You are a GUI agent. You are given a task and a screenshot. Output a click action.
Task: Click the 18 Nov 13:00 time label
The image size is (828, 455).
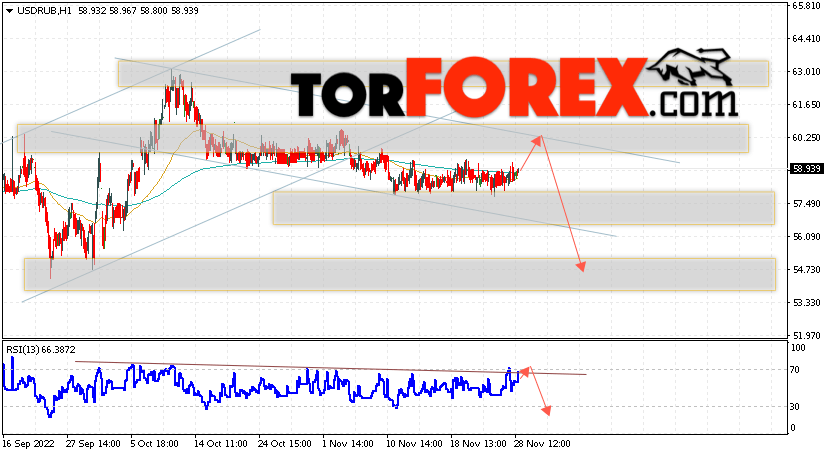click(477, 443)
